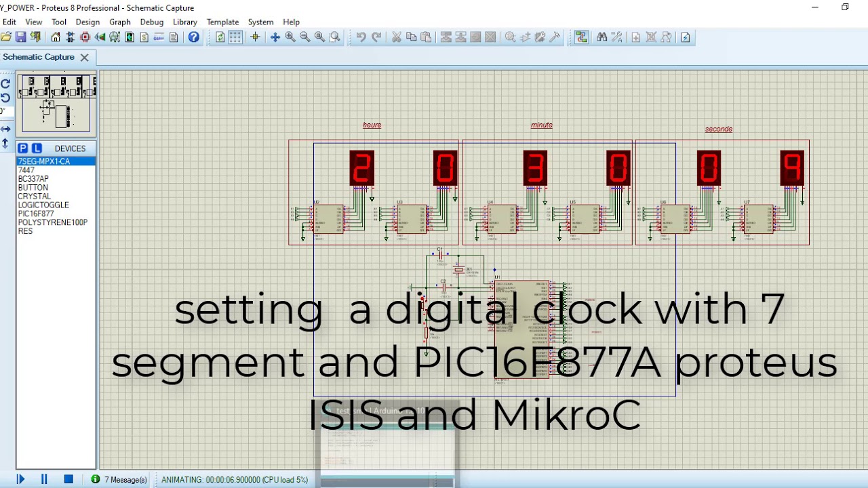Screen dimensions: 868x488
Task: Run Electrical Rules Check icon
Action: tap(686, 37)
